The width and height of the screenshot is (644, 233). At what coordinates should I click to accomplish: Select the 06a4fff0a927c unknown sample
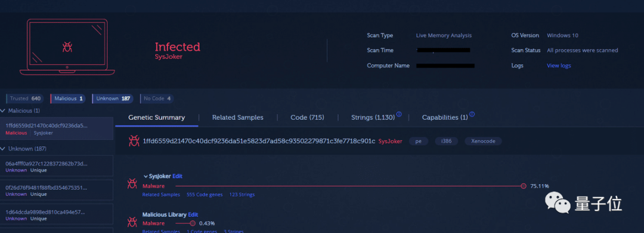tap(56, 166)
